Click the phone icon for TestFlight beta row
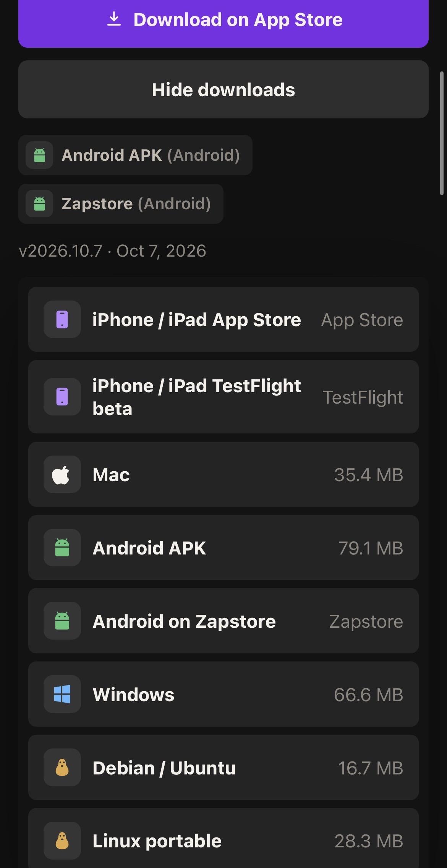This screenshot has height=868, width=447. tap(62, 397)
